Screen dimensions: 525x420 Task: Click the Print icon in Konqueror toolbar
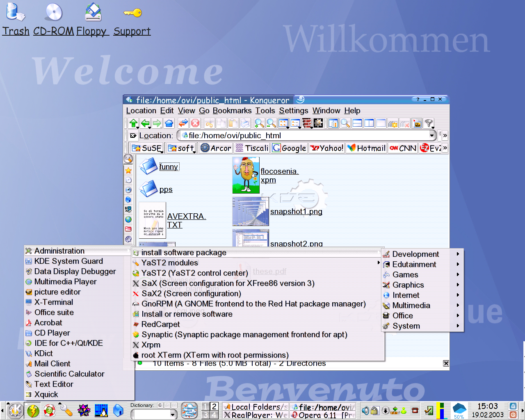tap(245, 123)
